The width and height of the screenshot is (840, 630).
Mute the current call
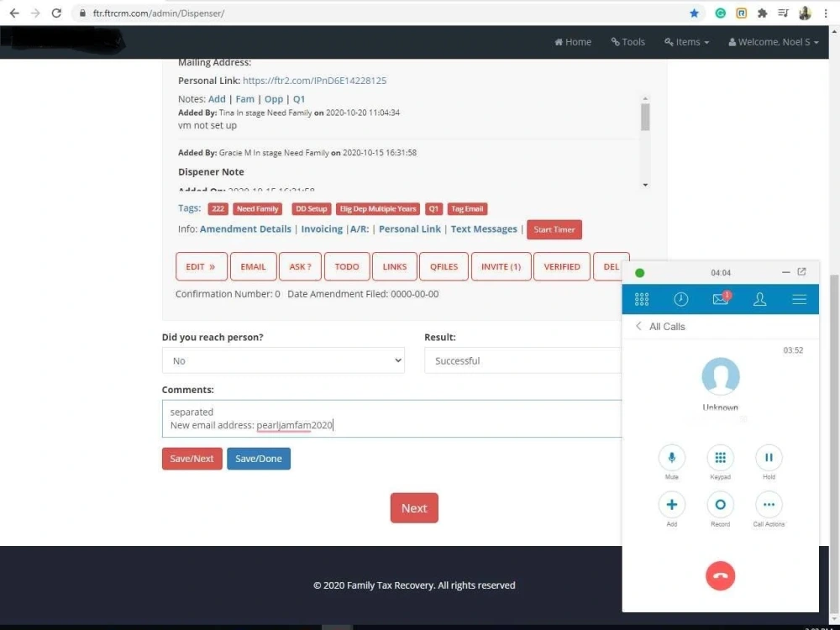click(671, 458)
